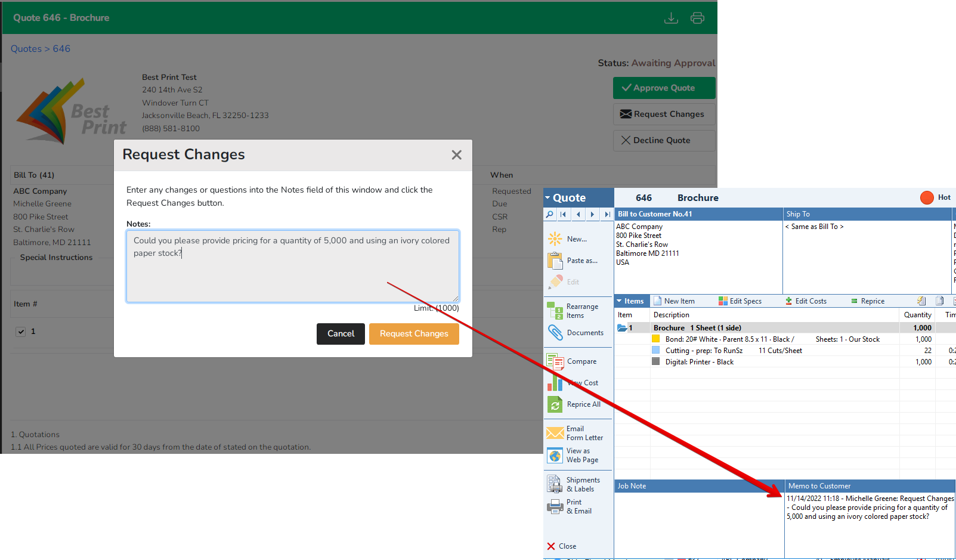Click the red X Close in sidebar
Screen dimensions: 956x560
pos(562,546)
